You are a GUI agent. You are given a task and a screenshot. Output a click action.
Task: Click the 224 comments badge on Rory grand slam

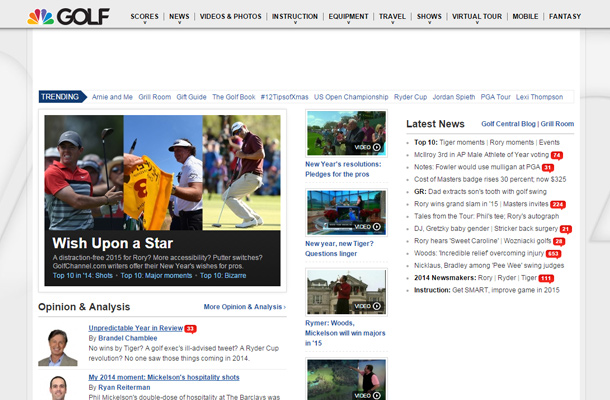click(x=558, y=204)
